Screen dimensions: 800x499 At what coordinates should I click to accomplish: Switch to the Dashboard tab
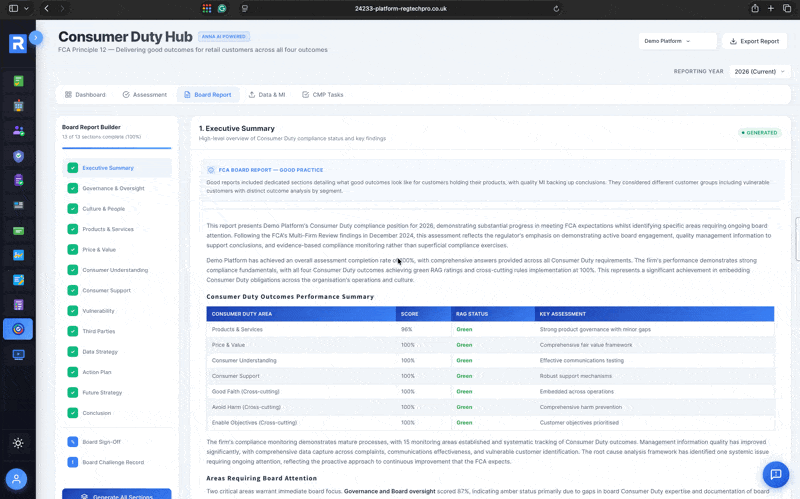point(85,94)
